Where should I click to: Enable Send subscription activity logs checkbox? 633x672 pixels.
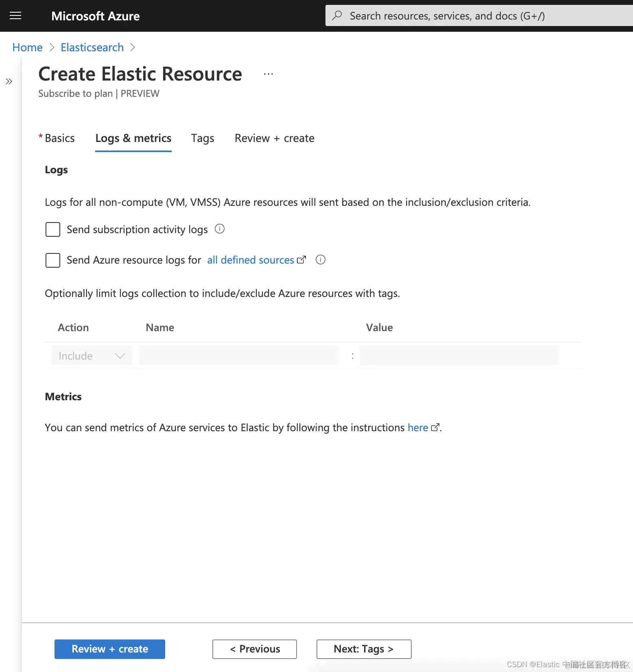tap(53, 229)
